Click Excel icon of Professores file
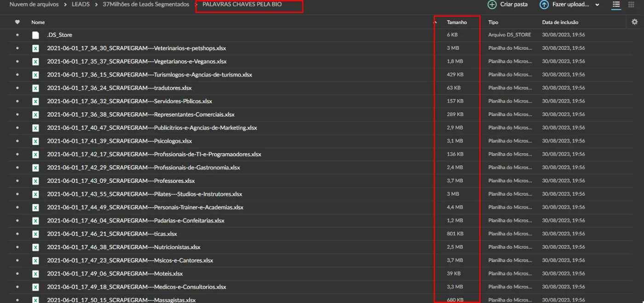The width and height of the screenshot is (644, 303). pos(35,181)
